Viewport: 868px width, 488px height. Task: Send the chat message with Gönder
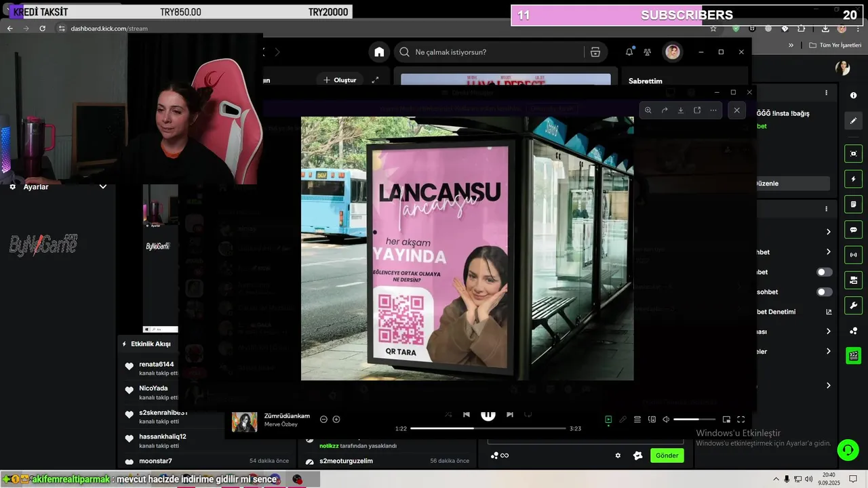(x=667, y=455)
